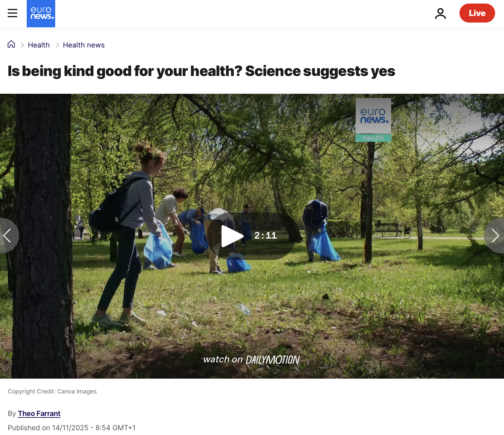Screen dimensions: 504x435
Task: Open the Health news breadcrumb link
Action: (x=84, y=45)
